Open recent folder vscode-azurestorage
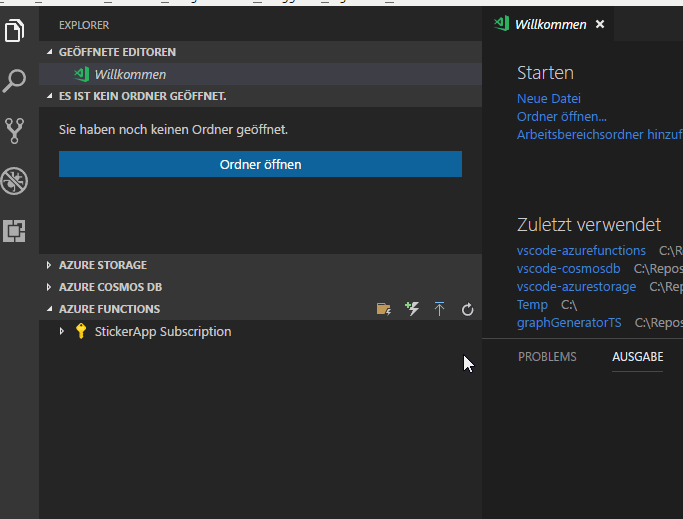 point(576,286)
